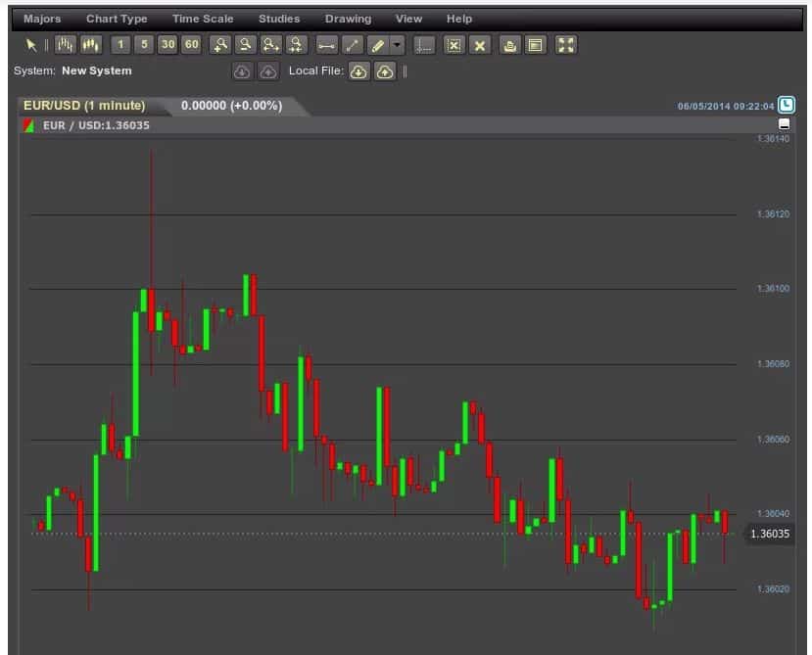812x655 pixels.
Task: Open the Time Scale menu
Action: [x=203, y=19]
